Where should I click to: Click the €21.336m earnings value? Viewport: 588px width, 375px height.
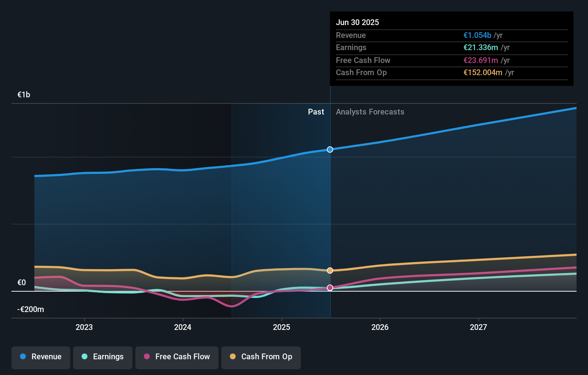point(481,47)
